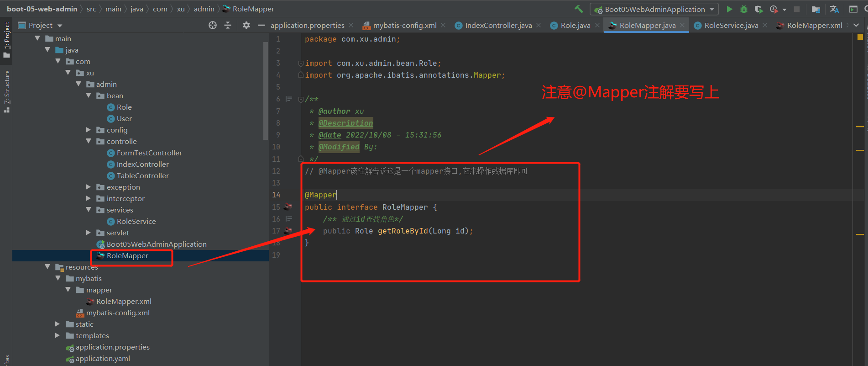Expand the config package
Image resolution: width=868 pixels, height=366 pixels.
(x=89, y=130)
